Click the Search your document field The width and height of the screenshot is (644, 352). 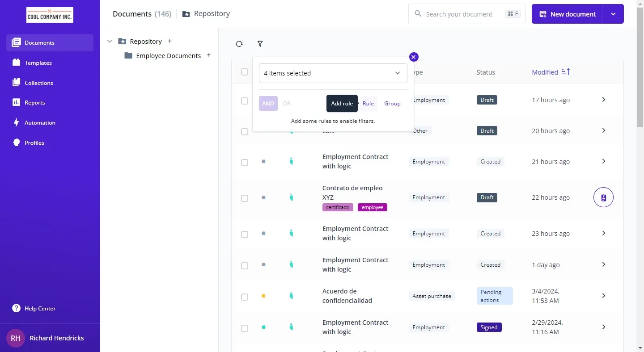(x=461, y=14)
